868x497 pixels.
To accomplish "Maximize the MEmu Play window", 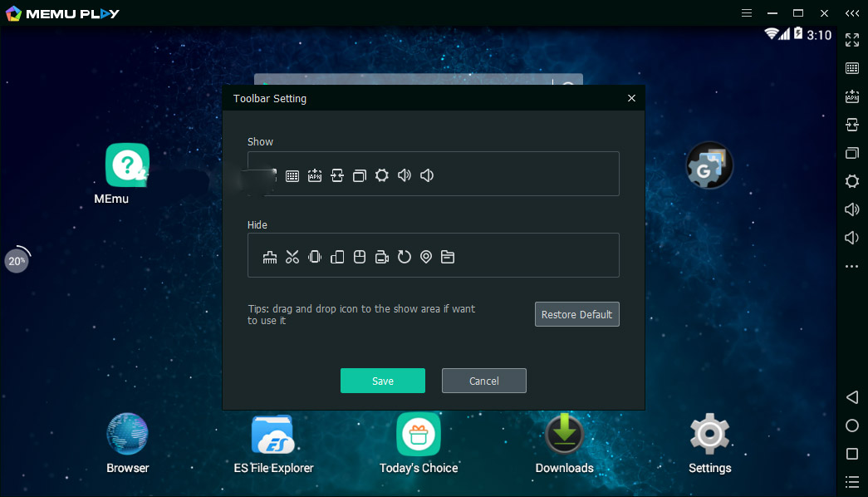I will click(798, 12).
